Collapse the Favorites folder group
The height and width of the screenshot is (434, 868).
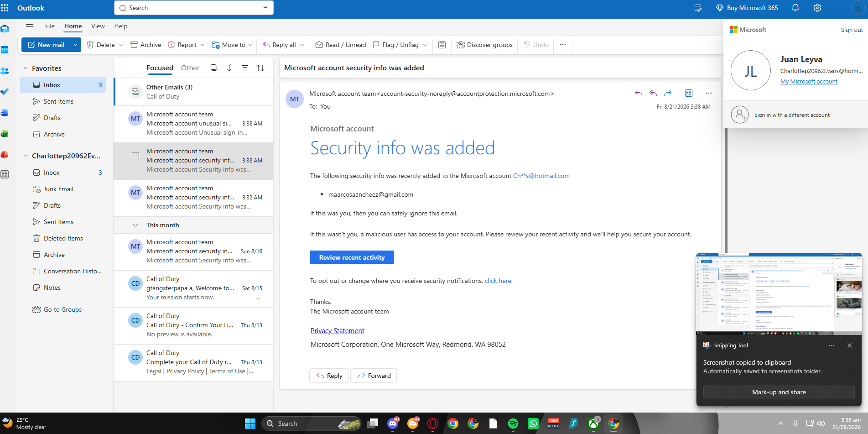pos(26,68)
